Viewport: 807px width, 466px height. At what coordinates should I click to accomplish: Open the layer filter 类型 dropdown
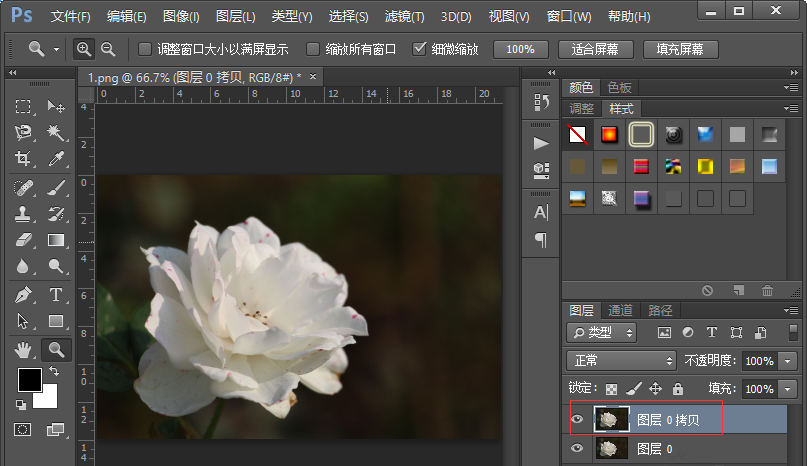(602, 332)
